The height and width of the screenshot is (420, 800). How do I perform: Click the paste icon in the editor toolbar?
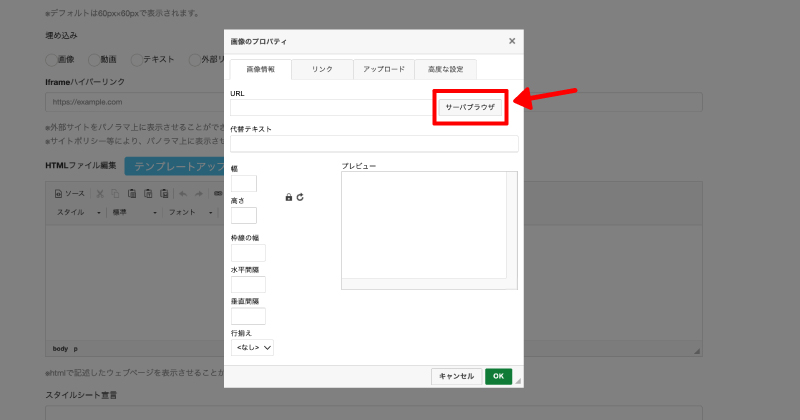133,193
